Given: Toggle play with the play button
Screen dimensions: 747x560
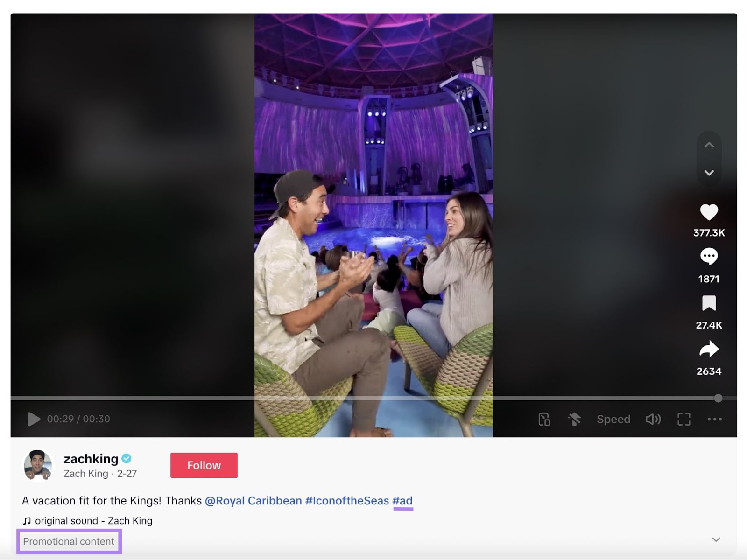Looking at the screenshot, I should (33, 419).
